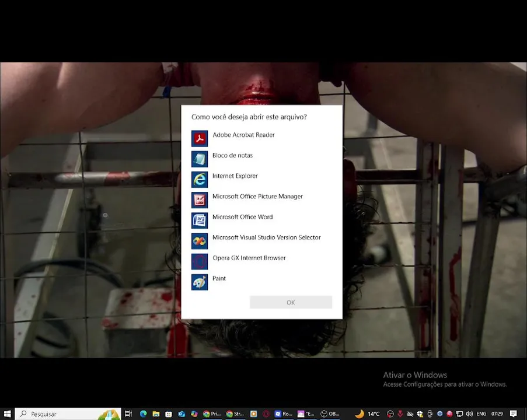Open the volume speaker tray icon
This screenshot has height=420, width=527.
[469, 414]
